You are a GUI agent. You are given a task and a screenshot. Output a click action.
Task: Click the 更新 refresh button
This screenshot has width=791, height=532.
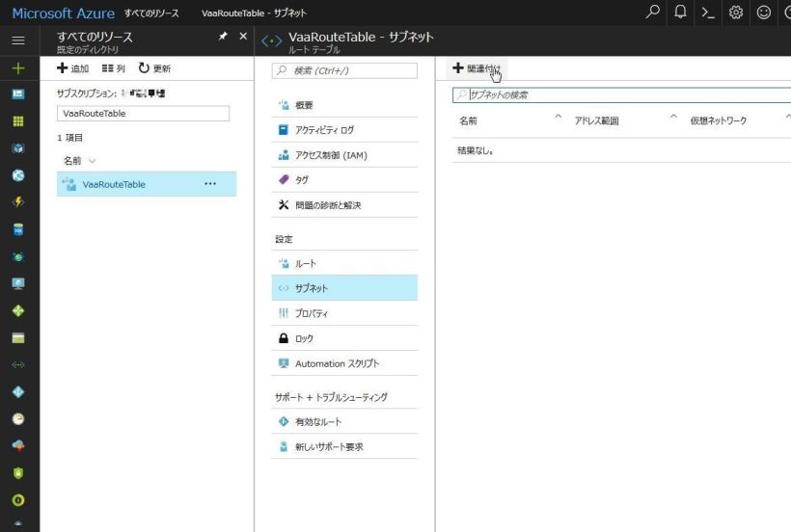[154, 68]
